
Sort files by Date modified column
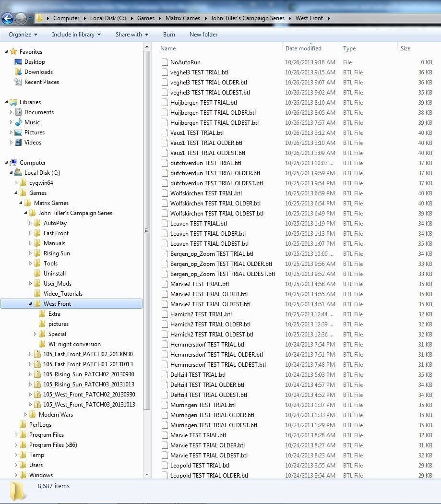[303, 48]
